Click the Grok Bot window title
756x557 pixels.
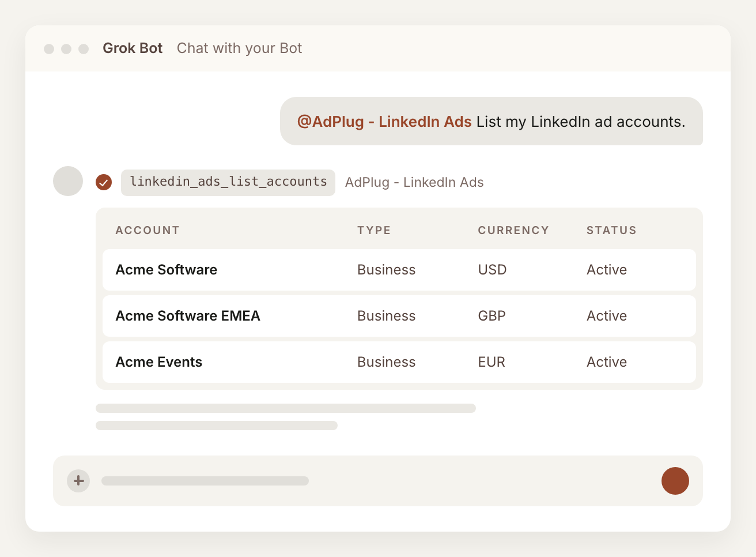coord(133,48)
